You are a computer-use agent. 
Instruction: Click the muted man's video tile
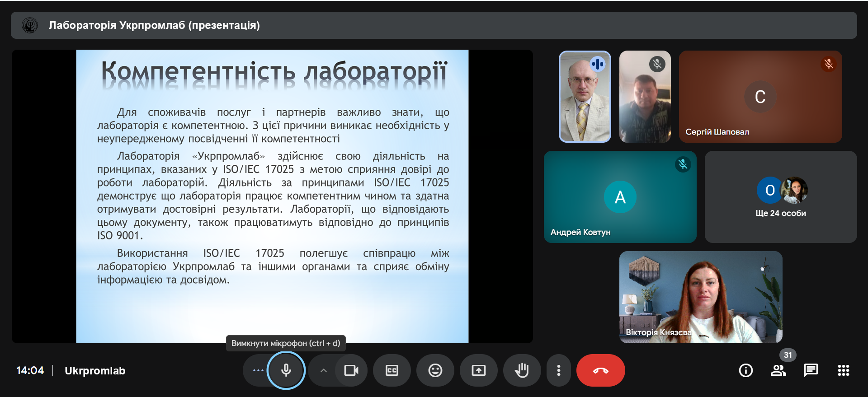coord(645,97)
